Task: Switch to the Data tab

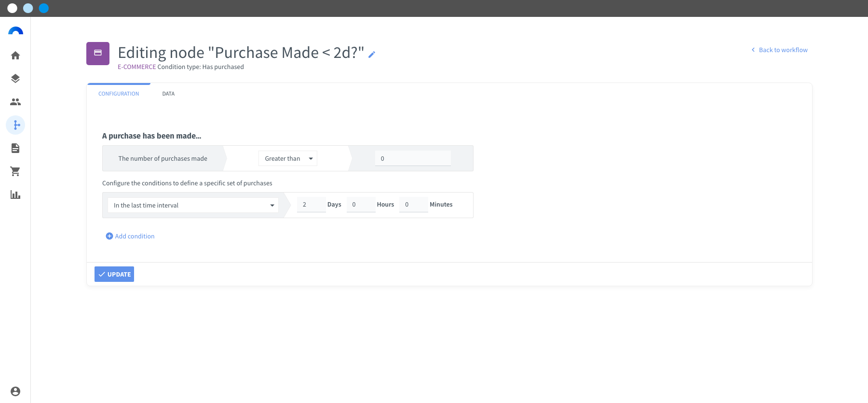Action: tap(168, 94)
